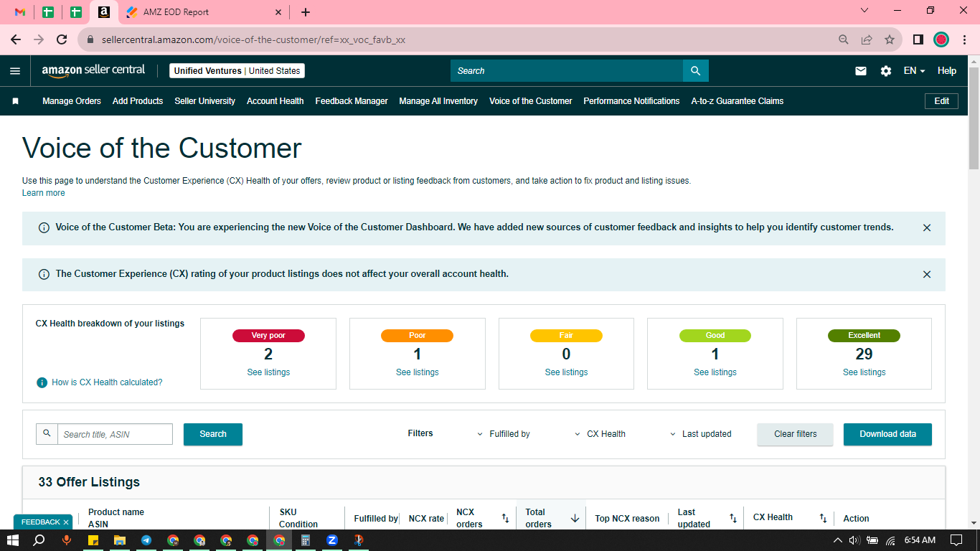Open the browser zoom magnifier in address bar
The height and width of the screenshot is (551, 980).
tap(844, 39)
